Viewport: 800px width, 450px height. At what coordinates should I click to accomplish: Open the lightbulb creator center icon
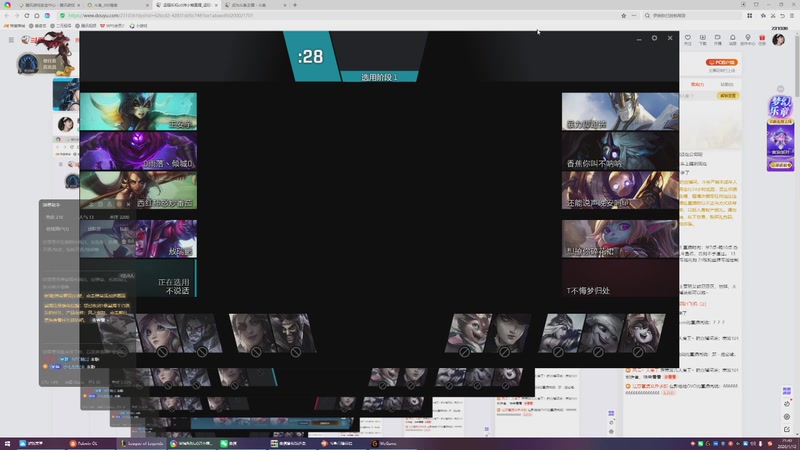(747, 39)
